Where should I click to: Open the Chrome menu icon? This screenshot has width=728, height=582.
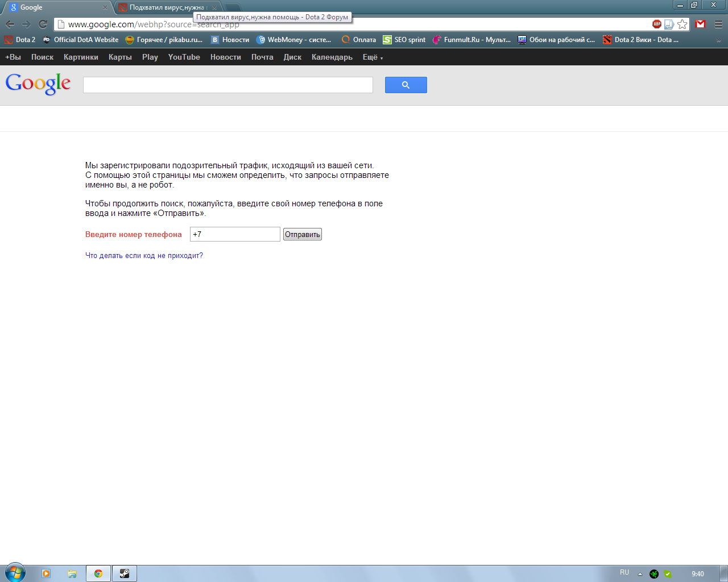(x=718, y=24)
